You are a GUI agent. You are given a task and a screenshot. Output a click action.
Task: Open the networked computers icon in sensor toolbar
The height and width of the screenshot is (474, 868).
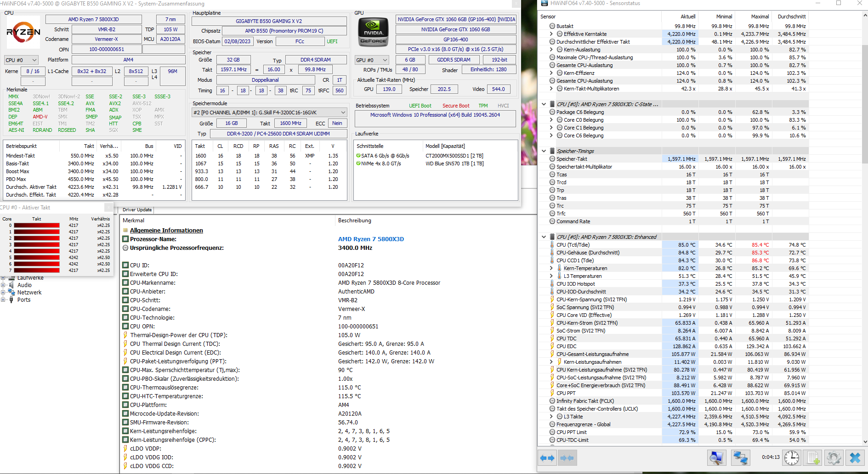click(740, 458)
